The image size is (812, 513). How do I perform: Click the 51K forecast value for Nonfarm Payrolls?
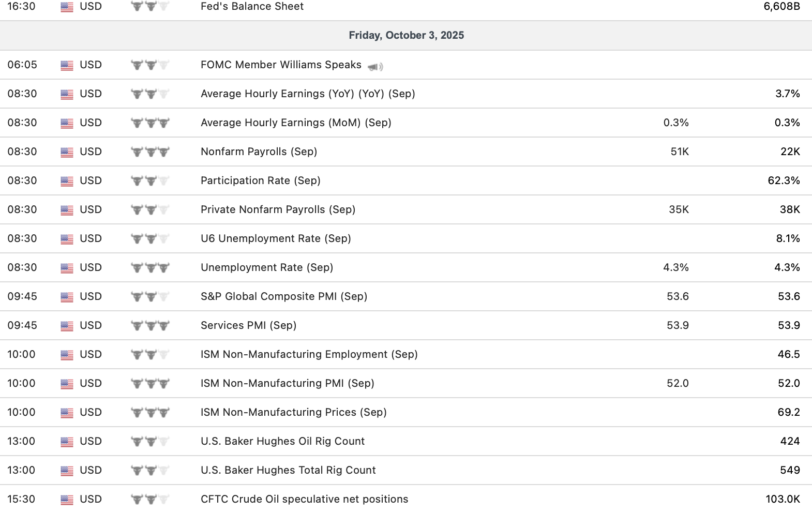(x=679, y=152)
